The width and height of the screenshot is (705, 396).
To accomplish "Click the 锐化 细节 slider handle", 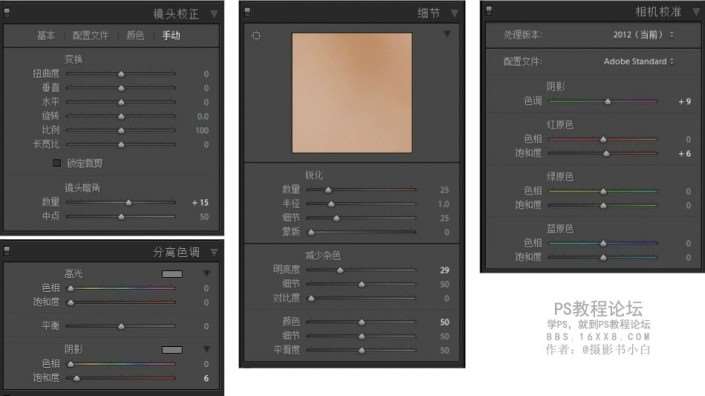I will 336,218.
